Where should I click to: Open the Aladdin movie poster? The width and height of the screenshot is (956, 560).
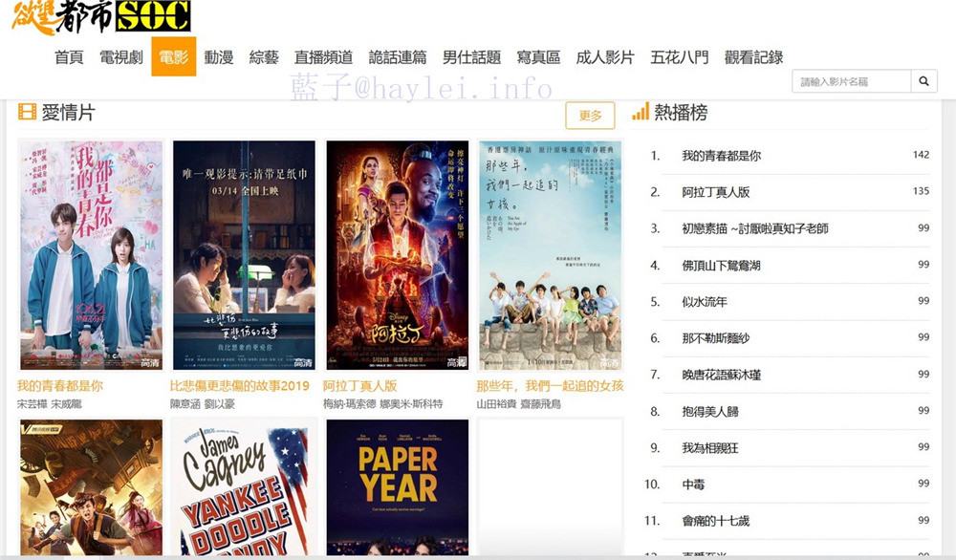point(397,255)
